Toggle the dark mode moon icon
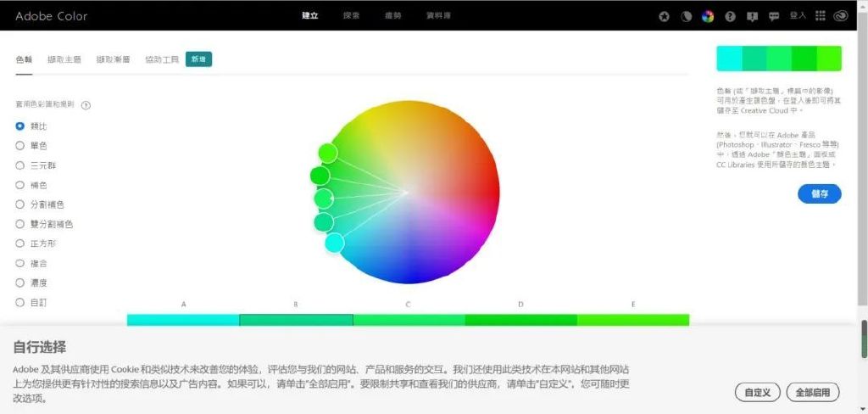This screenshot has height=414, width=868. (686, 17)
